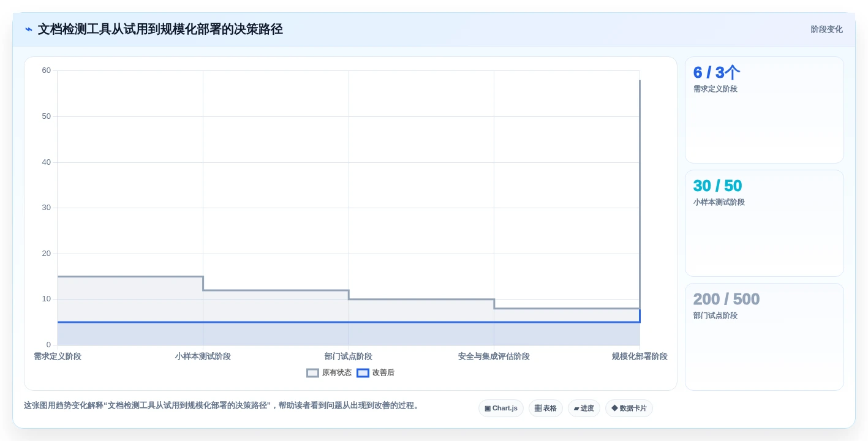The width and height of the screenshot is (868, 441).
Task: Click the 进度 tag chip
Action: (x=584, y=409)
